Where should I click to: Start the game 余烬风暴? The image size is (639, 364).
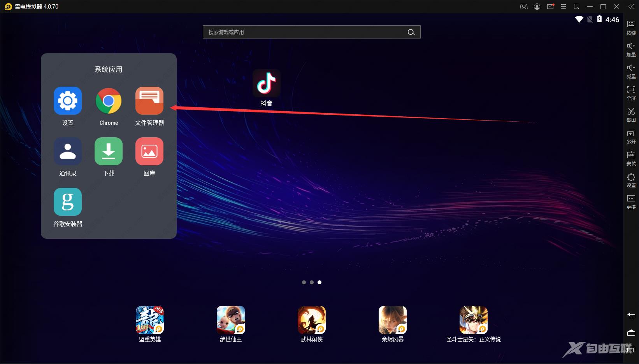(x=393, y=320)
